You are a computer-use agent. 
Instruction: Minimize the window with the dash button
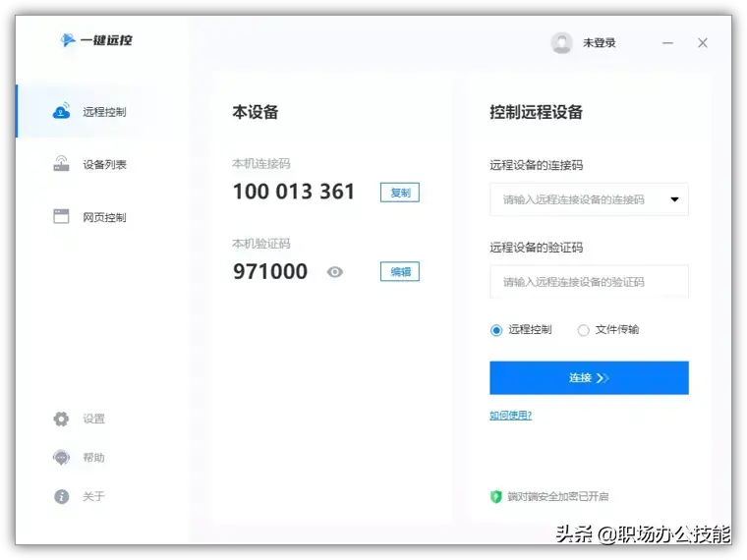coord(668,43)
